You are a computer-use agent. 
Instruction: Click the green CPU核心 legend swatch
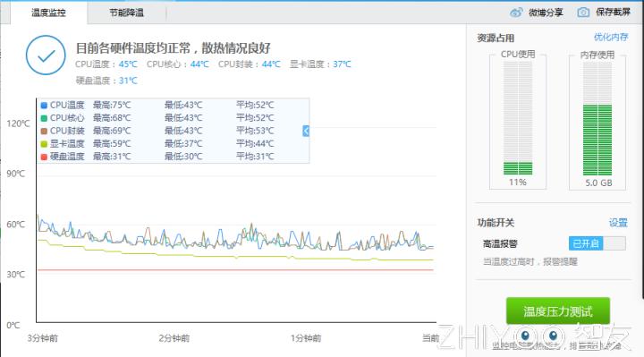coord(44,118)
